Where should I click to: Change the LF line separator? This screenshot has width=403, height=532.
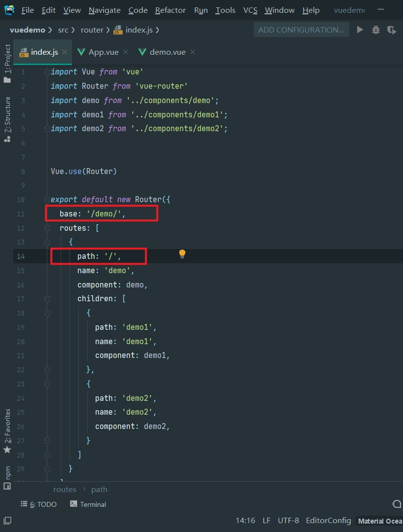pyautogui.click(x=267, y=521)
